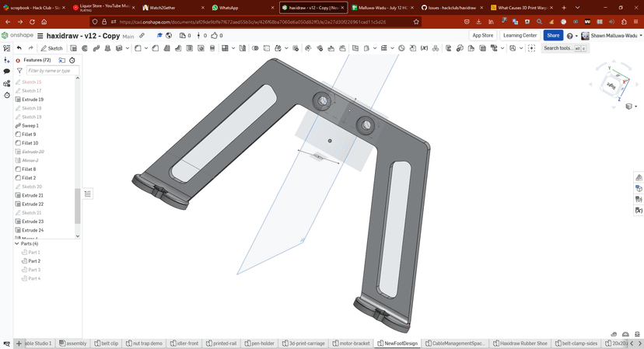Open the Learning Center link

click(520, 35)
